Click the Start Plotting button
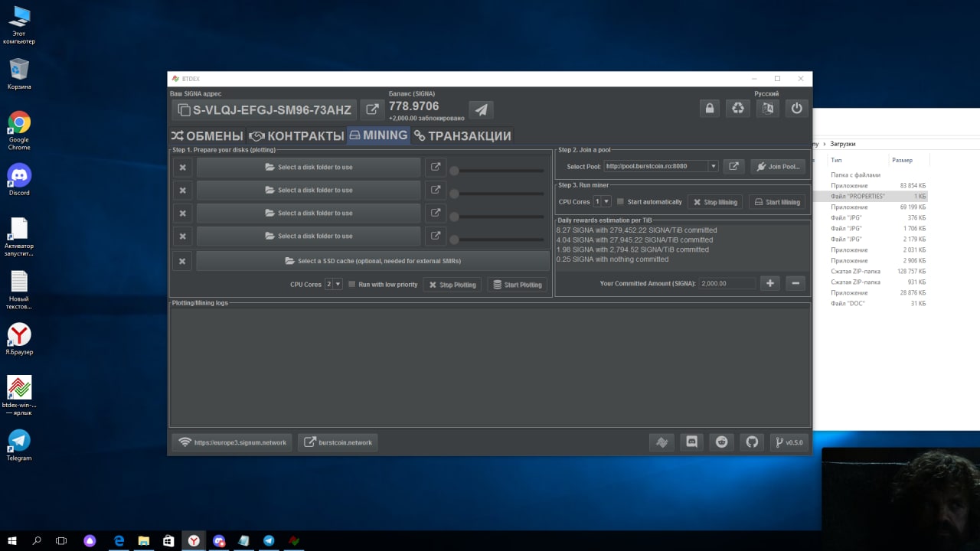This screenshot has height=551, width=980. coord(517,285)
